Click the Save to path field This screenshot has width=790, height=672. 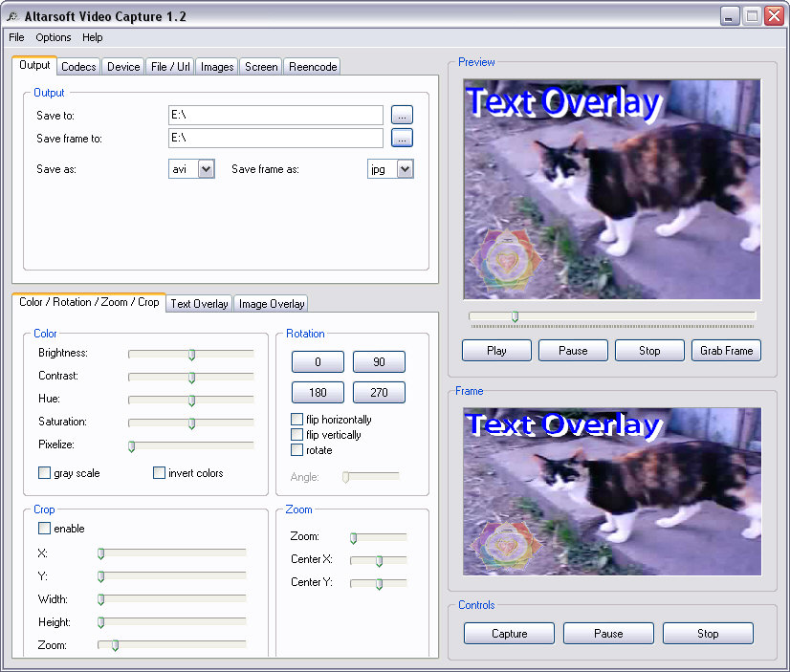coord(275,116)
